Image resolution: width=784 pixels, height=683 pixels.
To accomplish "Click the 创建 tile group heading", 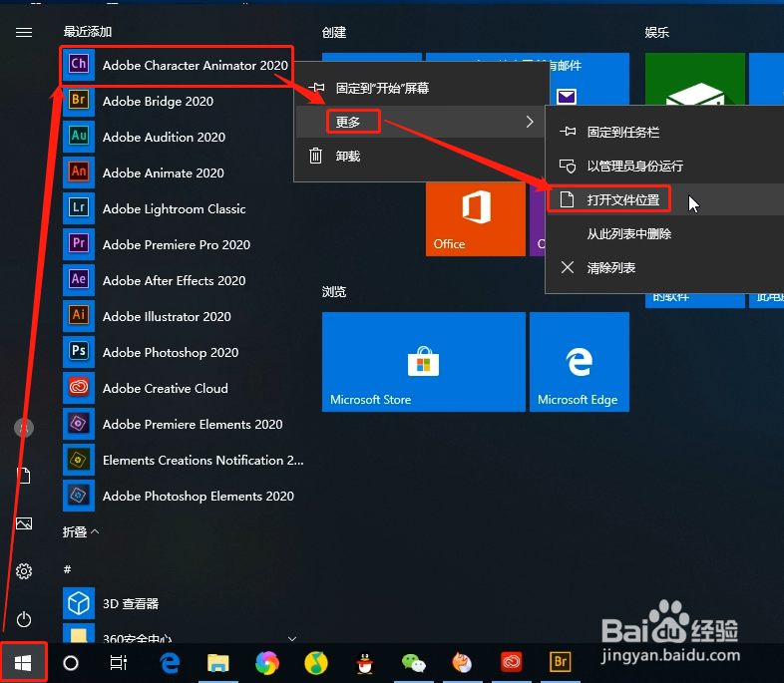I will 334,33.
